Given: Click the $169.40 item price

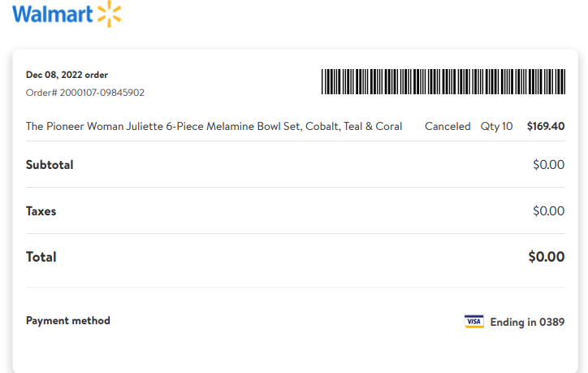Looking at the screenshot, I should pos(546,126).
